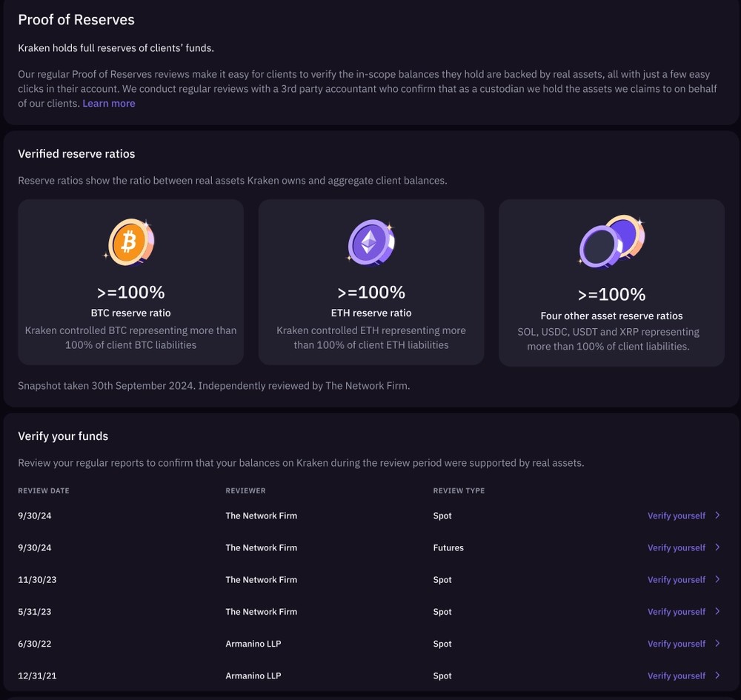Click the Snapshot taken 30th September 2024 note

(x=214, y=386)
